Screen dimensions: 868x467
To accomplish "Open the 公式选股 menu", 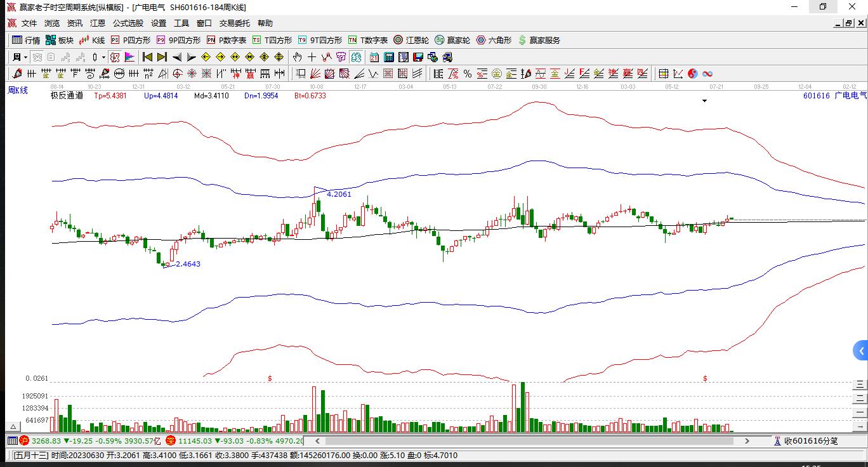I will (x=128, y=23).
